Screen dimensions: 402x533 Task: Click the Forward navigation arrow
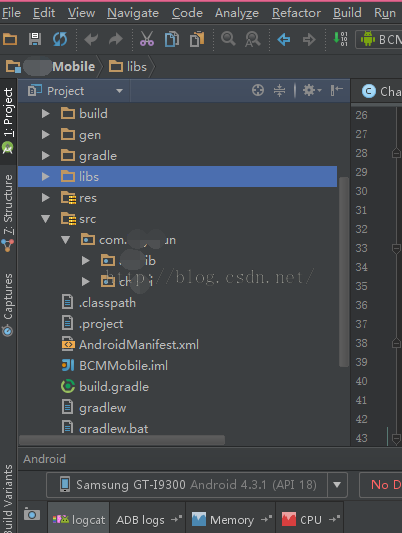coord(309,39)
